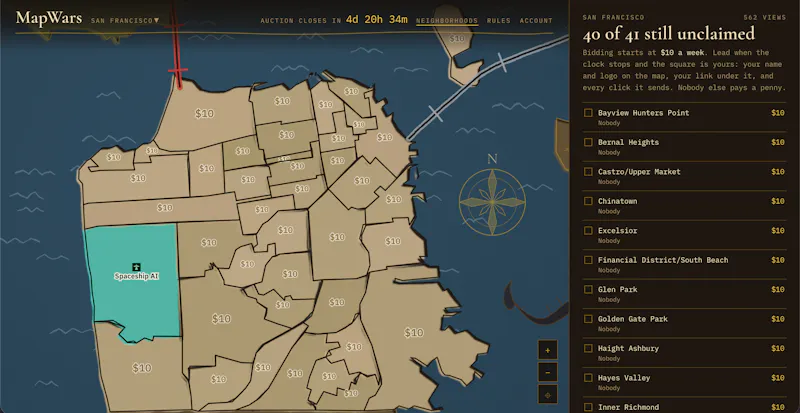Viewport: 800px width, 413px height.
Task: Open the San Francisco city dropdown
Action: pyautogui.click(x=125, y=20)
